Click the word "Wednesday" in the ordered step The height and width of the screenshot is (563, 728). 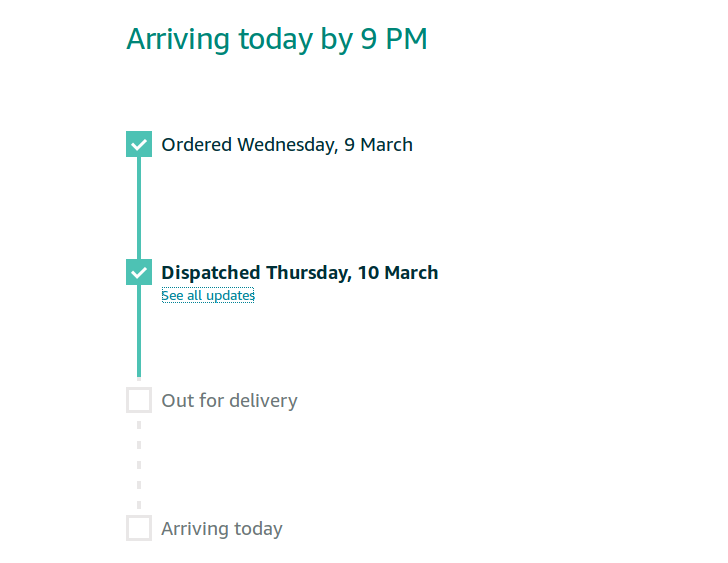(x=287, y=145)
